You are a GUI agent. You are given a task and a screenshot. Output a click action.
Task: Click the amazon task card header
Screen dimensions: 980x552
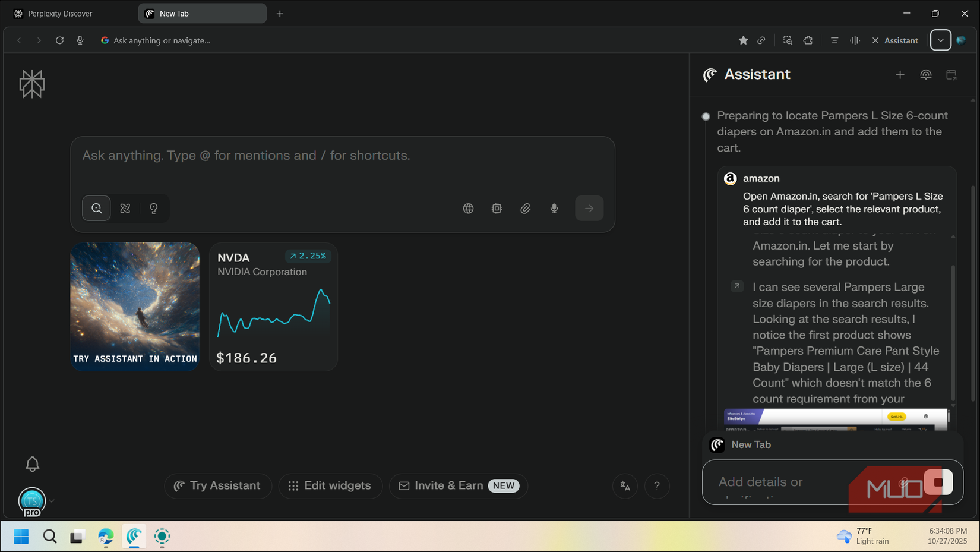pyautogui.click(x=836, y=178)
